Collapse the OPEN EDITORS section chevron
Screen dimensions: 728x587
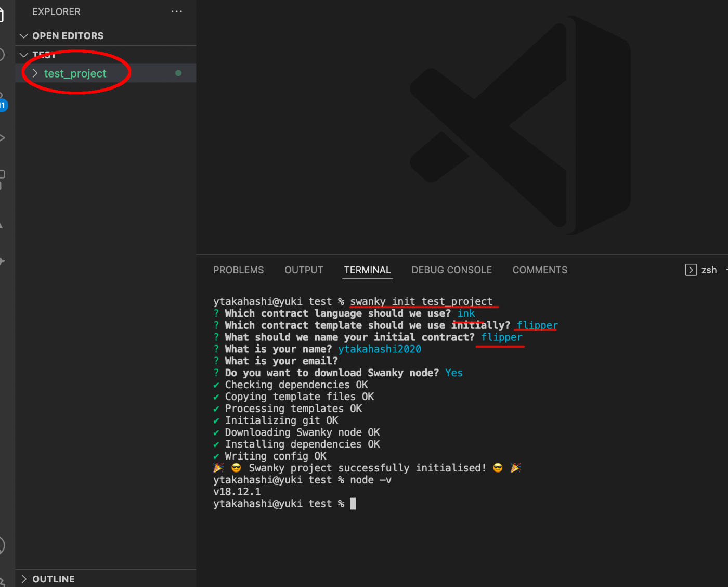[x=23, y=36]
